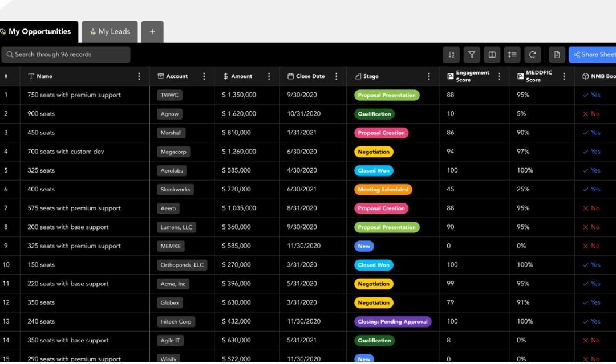
Task: Open the sort records toolbar icon
Action: 451,55
